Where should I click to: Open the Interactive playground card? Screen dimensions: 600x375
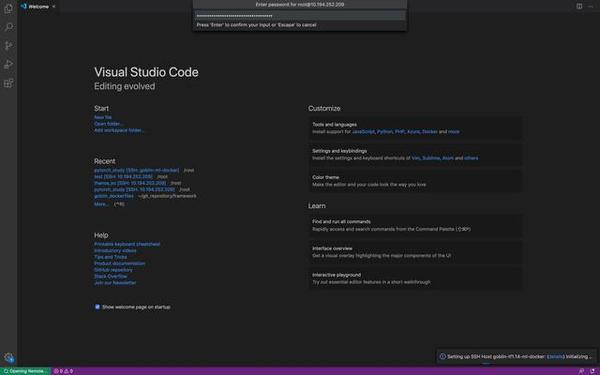pos(415,278)
